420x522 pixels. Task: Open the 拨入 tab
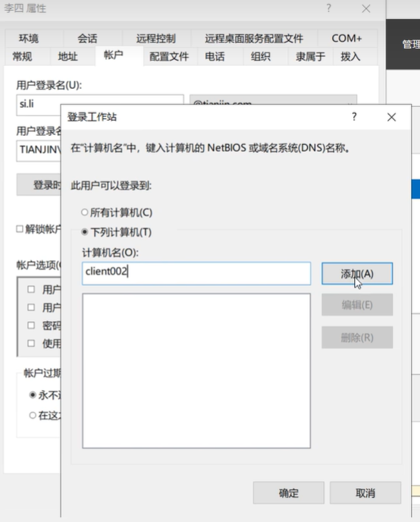[x=350, y=57]
